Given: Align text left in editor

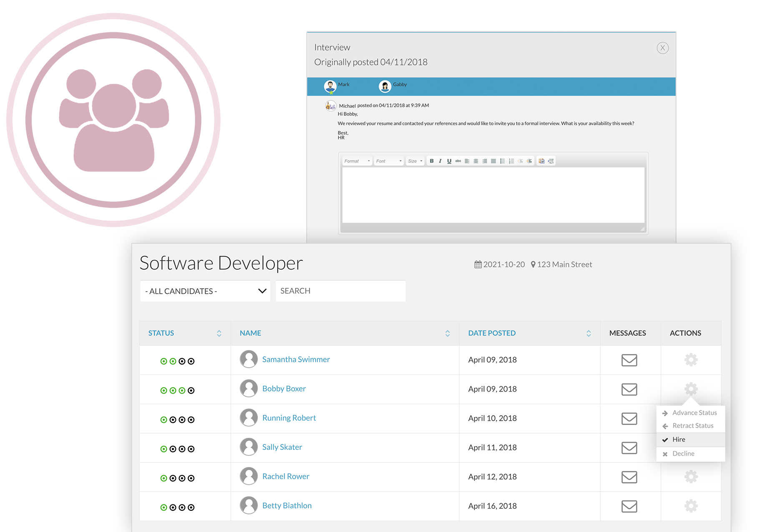Looking at the screenshot, I should coord(467,161).
